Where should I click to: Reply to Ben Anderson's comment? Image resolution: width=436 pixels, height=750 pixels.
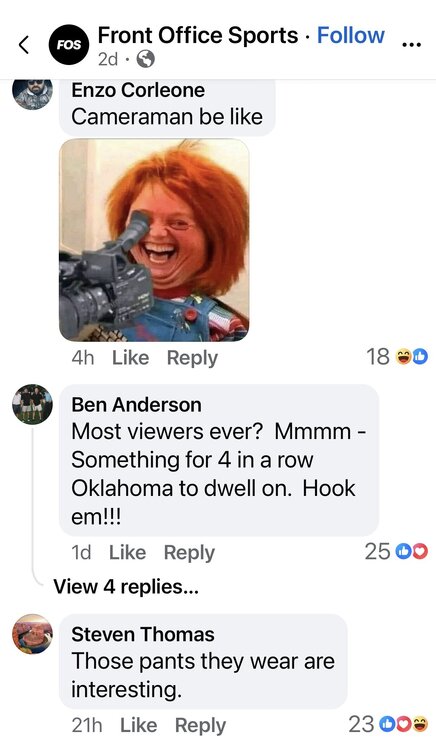189,553
